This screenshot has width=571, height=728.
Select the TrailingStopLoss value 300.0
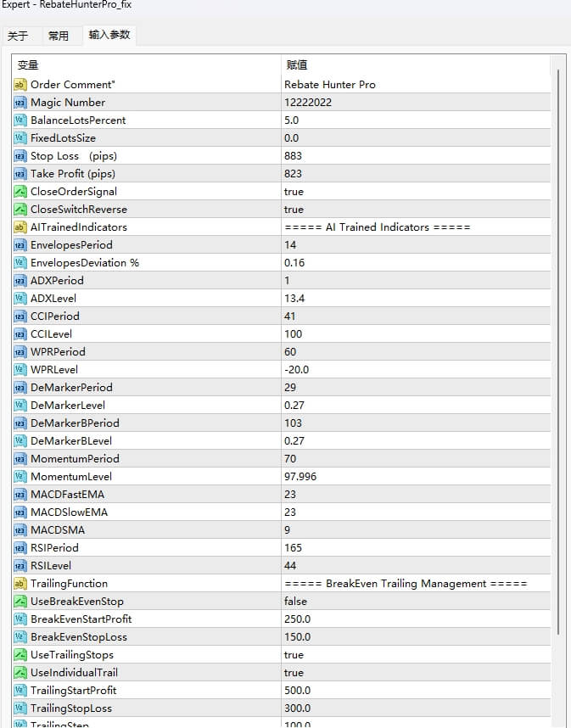(x=297, y=708)
